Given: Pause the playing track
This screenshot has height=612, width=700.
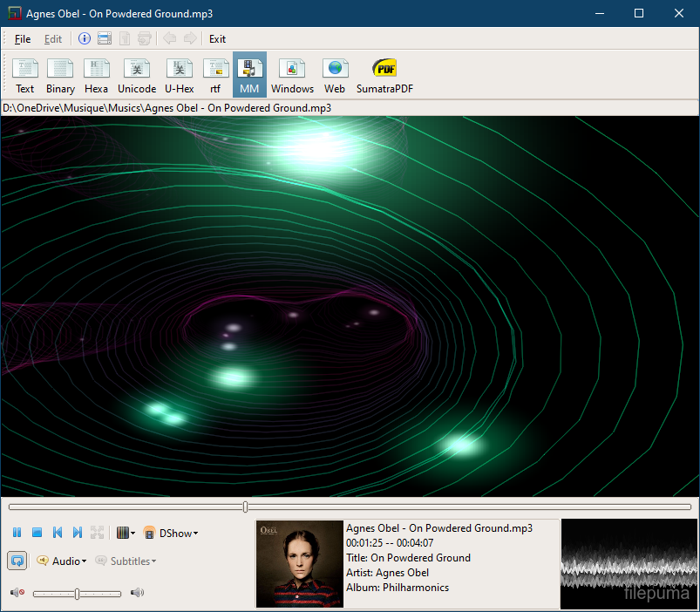Looking at the screenshot, I should 17,533.
